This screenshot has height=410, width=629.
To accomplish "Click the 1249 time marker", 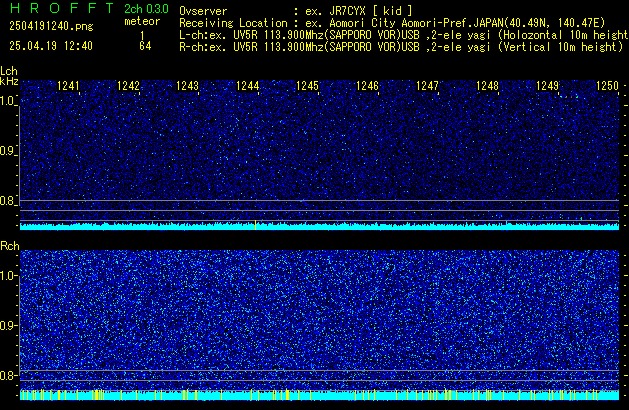I will point(547,86).
